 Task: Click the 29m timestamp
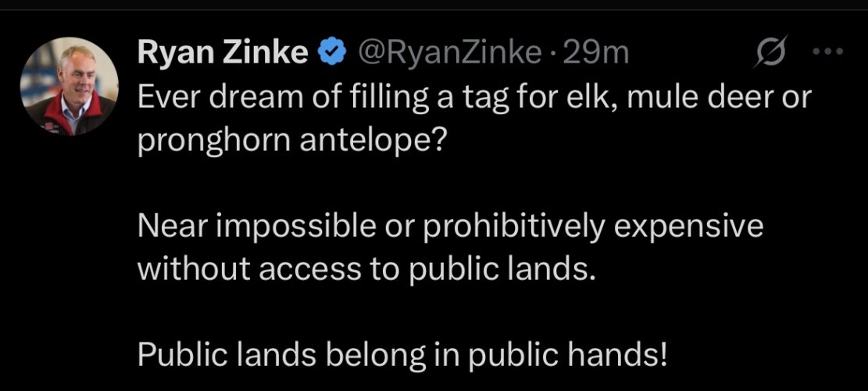click(x=595, y=53)
